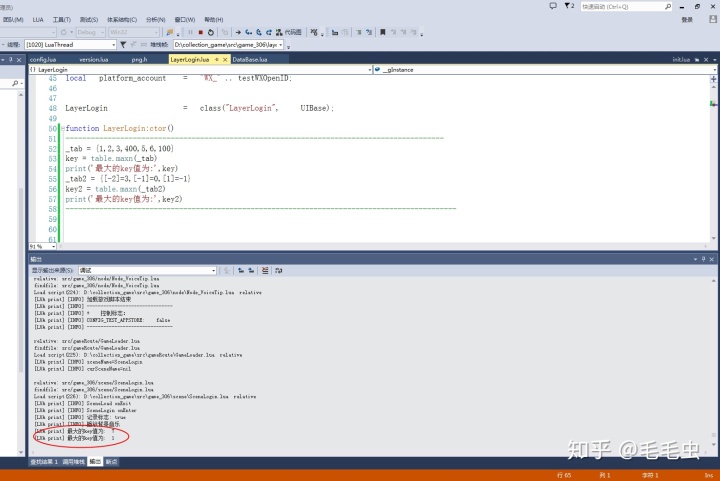Image resolution: width=720 pixels, height=481 pixels.
Task: Switch to the config.lua tab
Action: point(43,60)
